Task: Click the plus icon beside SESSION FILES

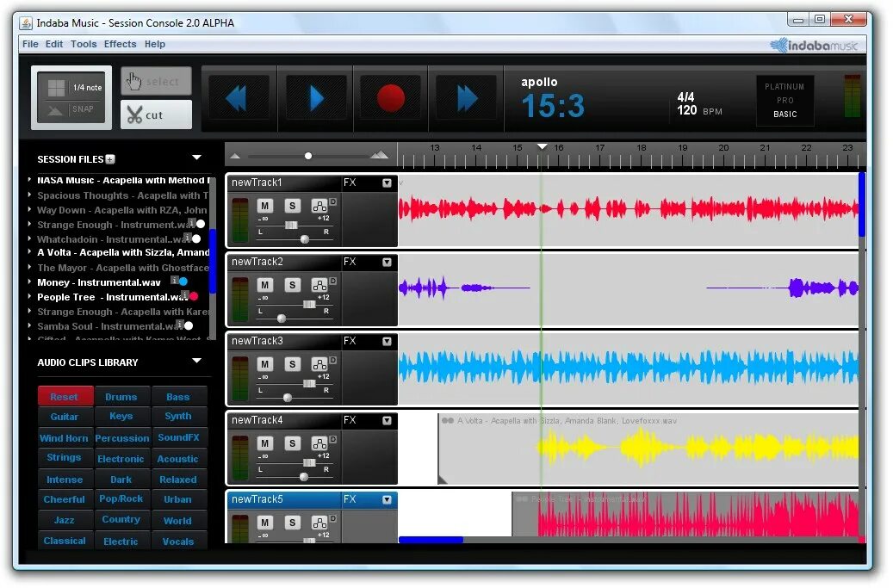Action: (110, 160)
